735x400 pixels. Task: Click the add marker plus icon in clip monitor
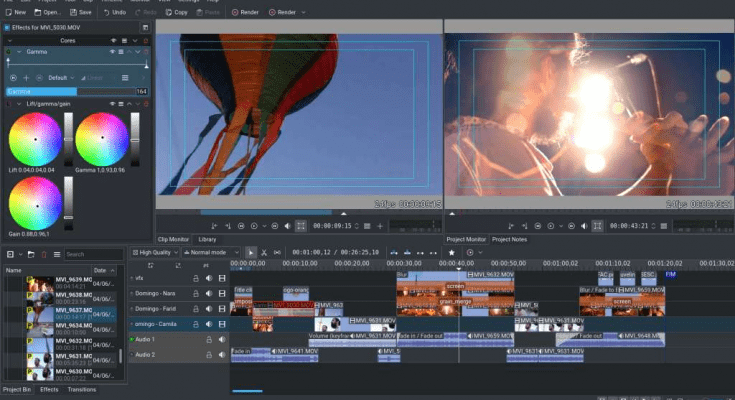point(380,226)
